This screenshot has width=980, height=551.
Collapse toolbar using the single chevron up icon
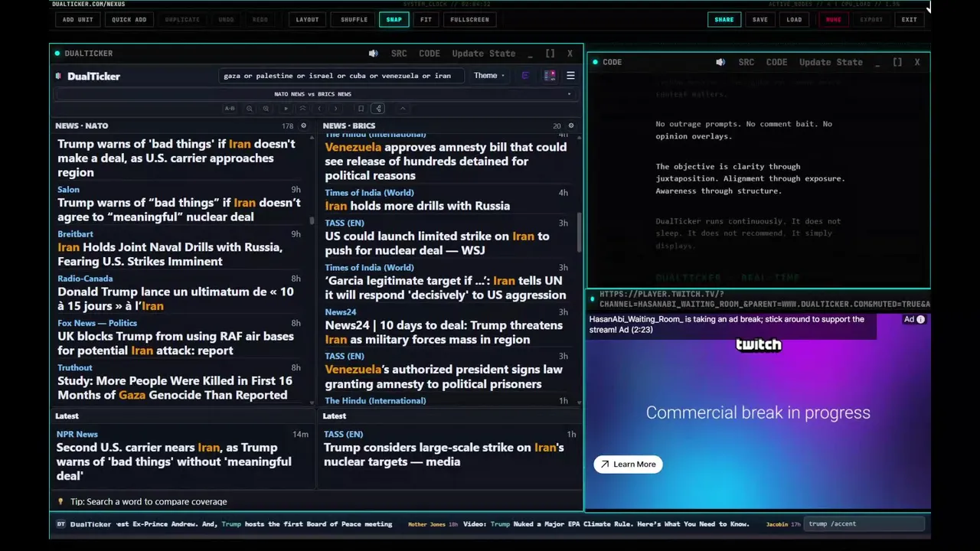click(x=403, y=109)
